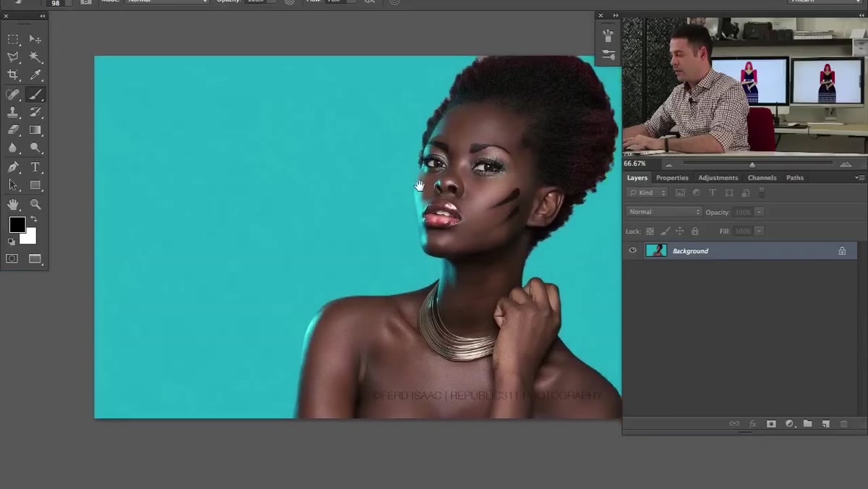Set the white background color swatch

click(30, 238)
